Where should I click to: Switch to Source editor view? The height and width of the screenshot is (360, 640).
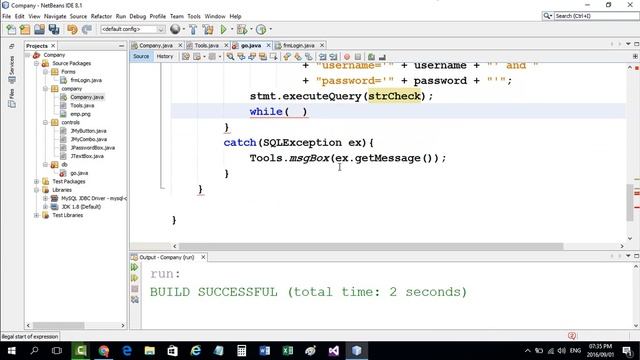coord(141,56)
